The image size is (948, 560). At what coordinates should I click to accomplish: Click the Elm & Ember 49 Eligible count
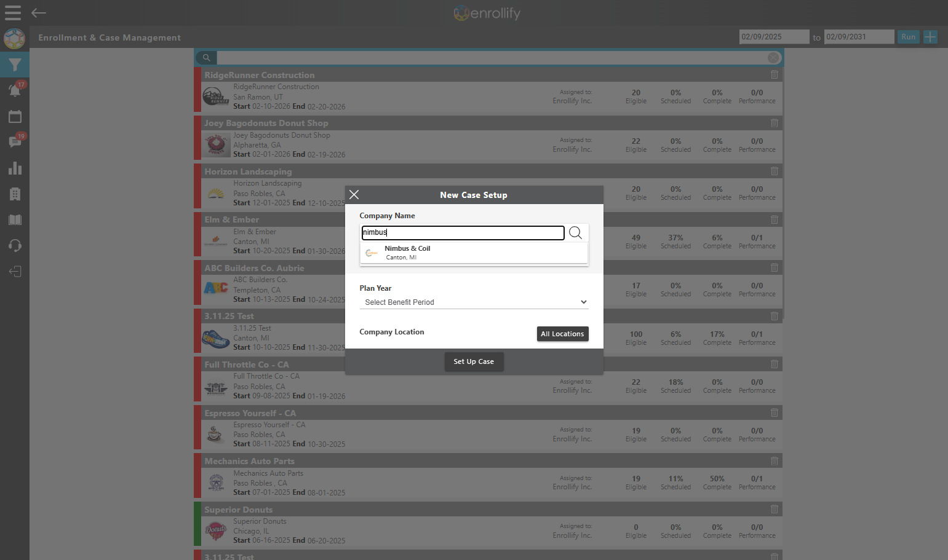[636, 242]
